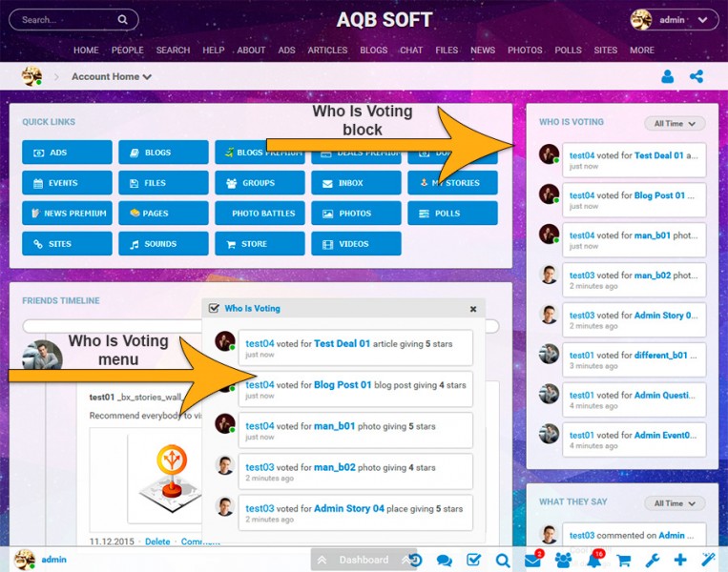
Task: Click the profile person icon in the account bar
Action: [668, 76]
